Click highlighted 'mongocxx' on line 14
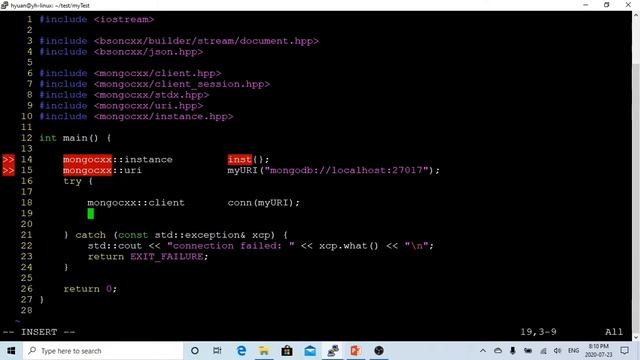This screenshot has height=360, width=640. [x=87, y=159]
